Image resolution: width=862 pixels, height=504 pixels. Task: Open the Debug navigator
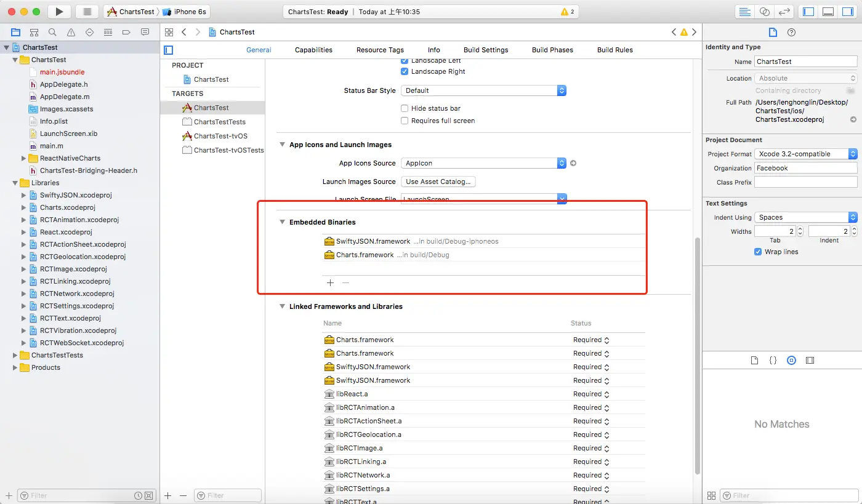108,32
